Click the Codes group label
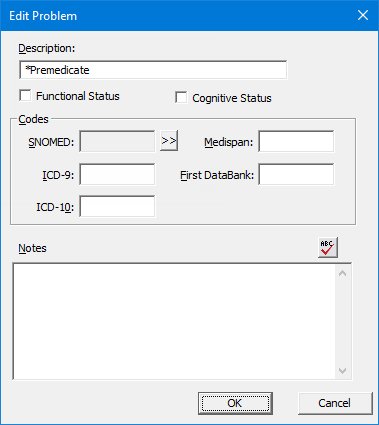This screenshot has width=379, height=425. (33, 119)
